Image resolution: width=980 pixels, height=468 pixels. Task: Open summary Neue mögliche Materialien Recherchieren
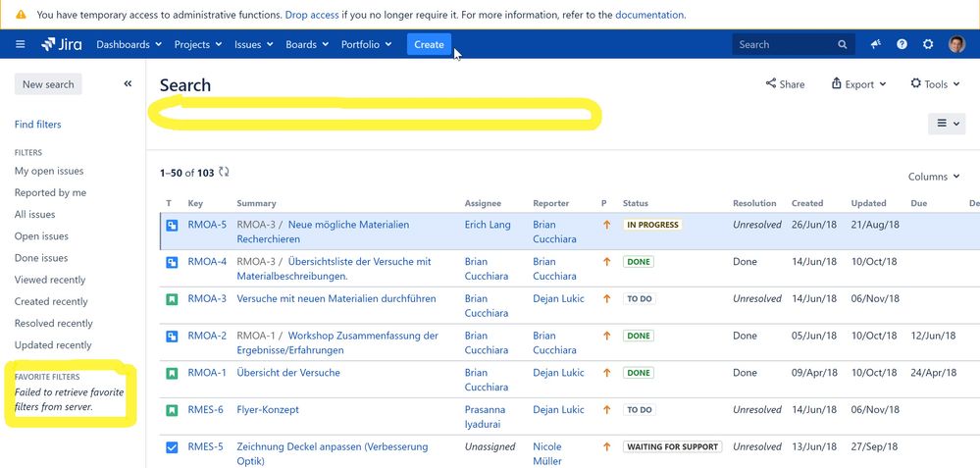tap(323, 232)
